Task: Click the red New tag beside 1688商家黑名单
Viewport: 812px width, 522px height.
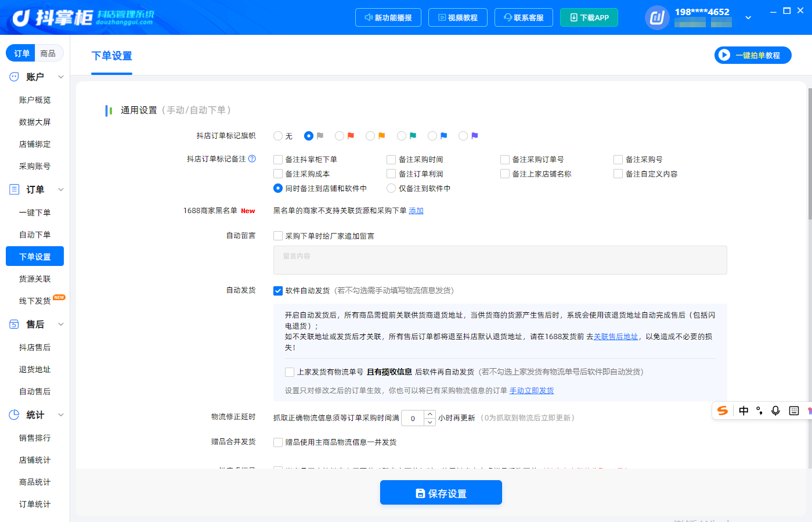Action: [x=248, y=211]
